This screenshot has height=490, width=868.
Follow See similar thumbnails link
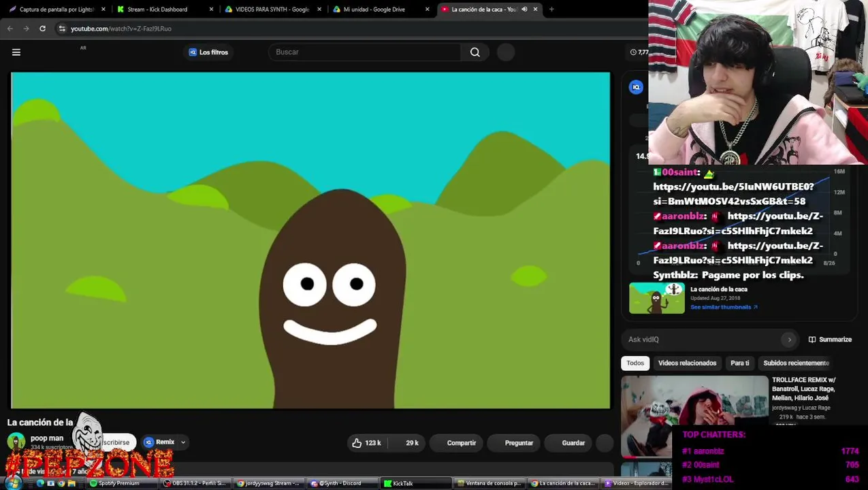(x=724, y=308)
